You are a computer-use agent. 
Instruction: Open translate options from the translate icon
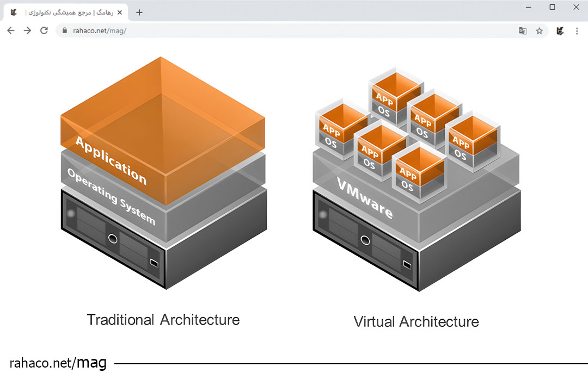(523, 31)
